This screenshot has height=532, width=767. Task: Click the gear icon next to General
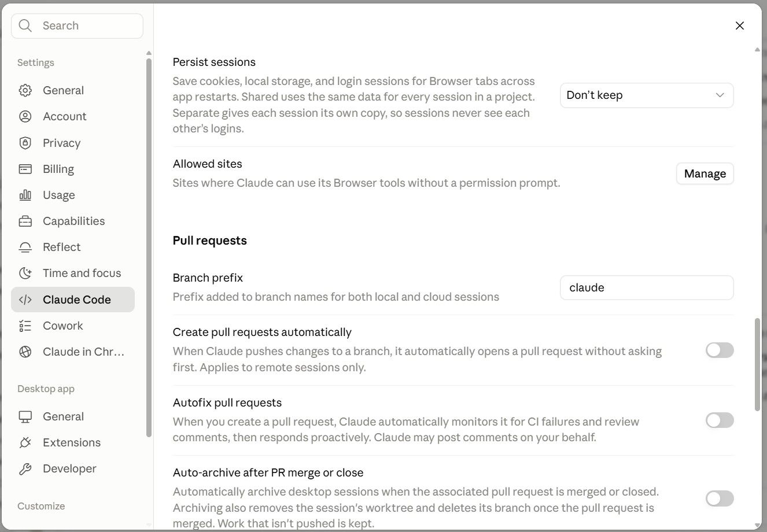tap(25, 90)
